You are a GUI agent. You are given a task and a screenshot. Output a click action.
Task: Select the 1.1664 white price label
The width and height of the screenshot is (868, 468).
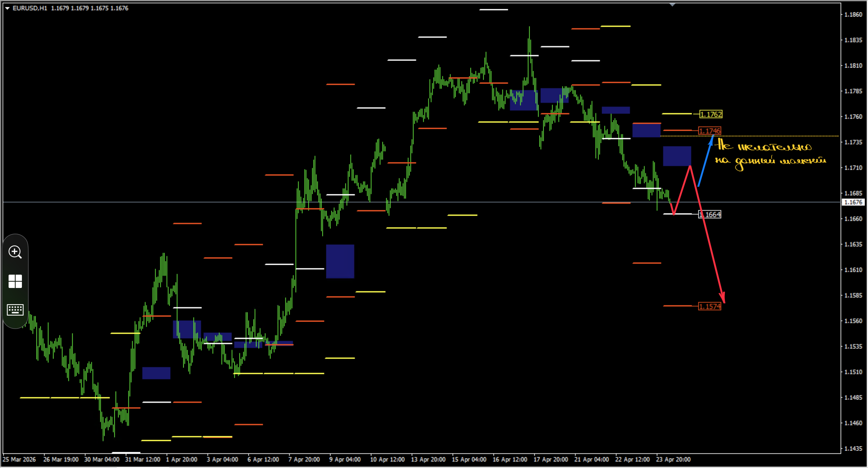710,214
